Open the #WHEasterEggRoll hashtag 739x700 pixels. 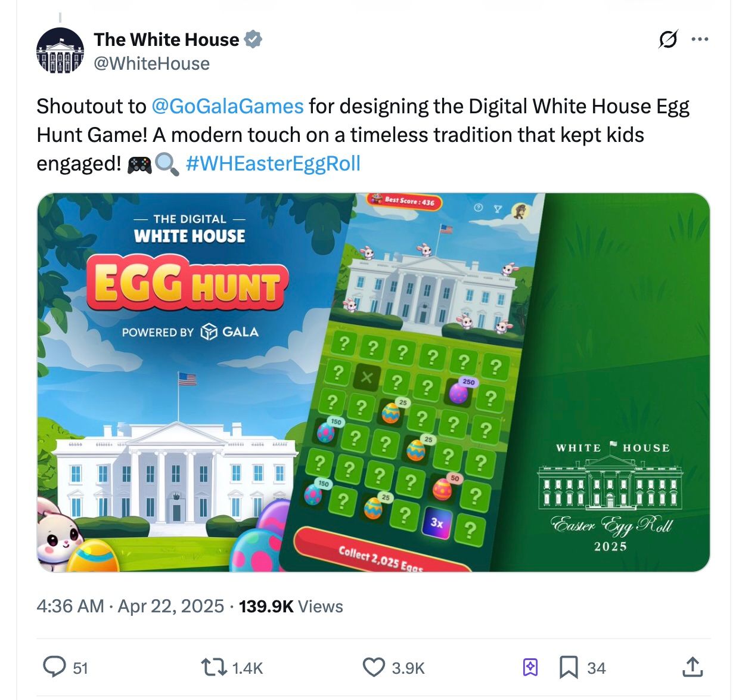click(273, 163)
